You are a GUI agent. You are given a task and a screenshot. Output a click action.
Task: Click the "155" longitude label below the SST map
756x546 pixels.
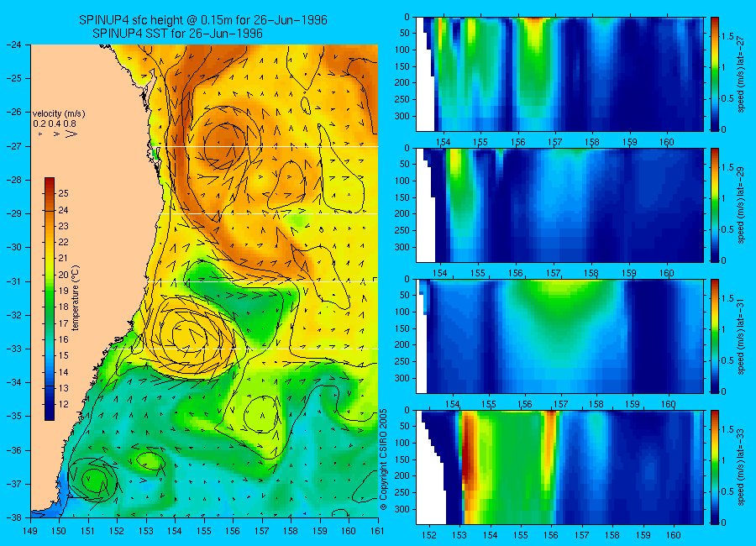[x=204, y=531]
